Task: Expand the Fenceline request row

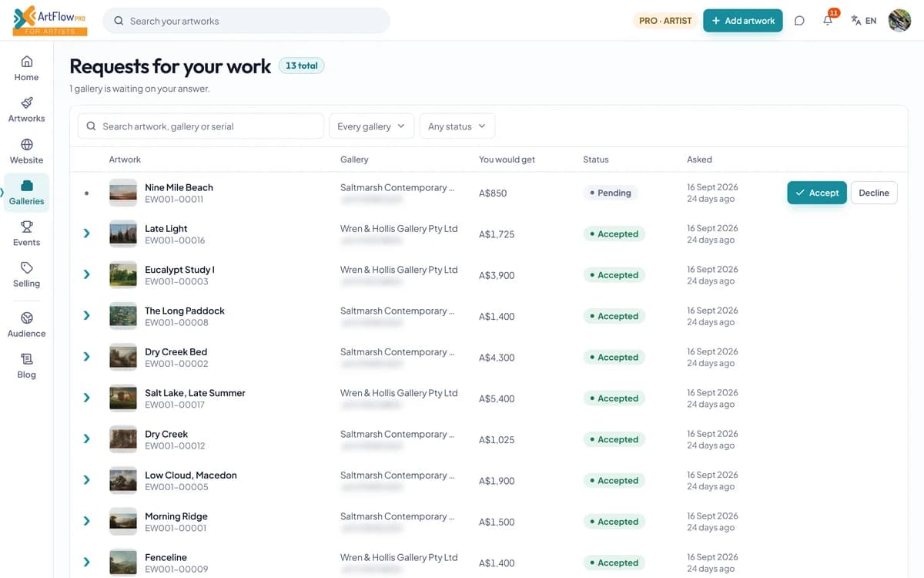Action: click(x=86, y=562)
